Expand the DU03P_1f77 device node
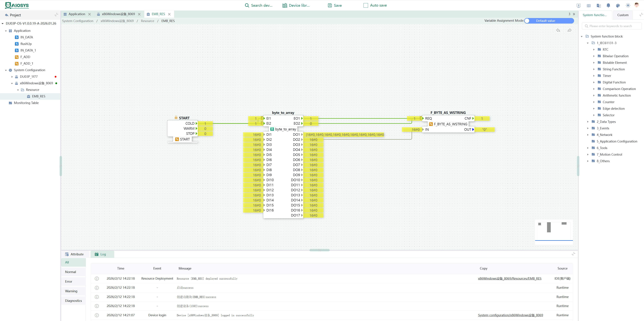The width and height of the screenshot is (644, 321). click(12, 77)
